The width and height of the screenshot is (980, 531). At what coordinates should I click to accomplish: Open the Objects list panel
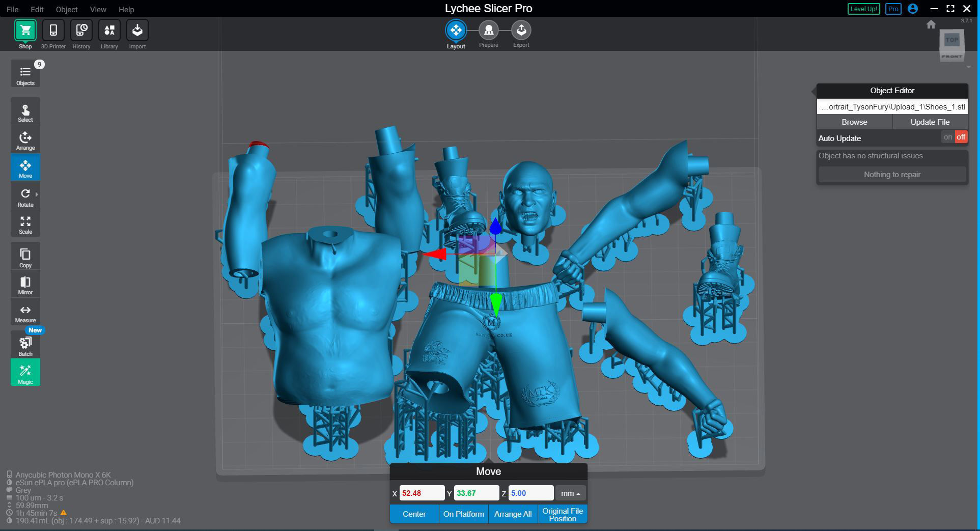pos(25,74)
